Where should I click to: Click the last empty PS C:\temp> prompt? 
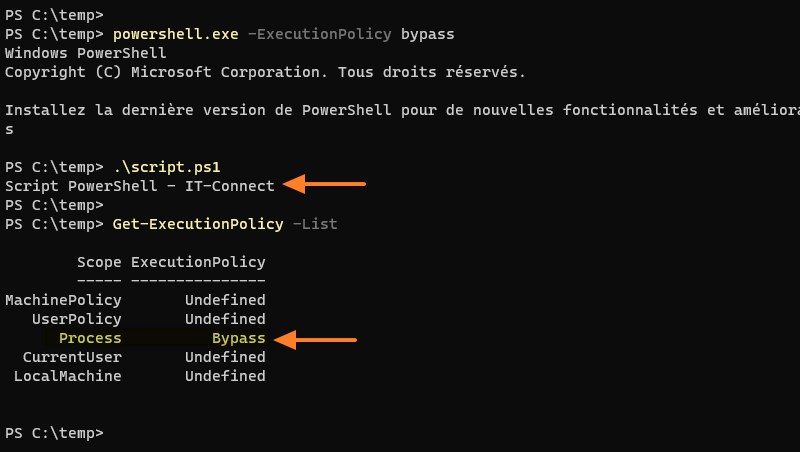point(54,433)
